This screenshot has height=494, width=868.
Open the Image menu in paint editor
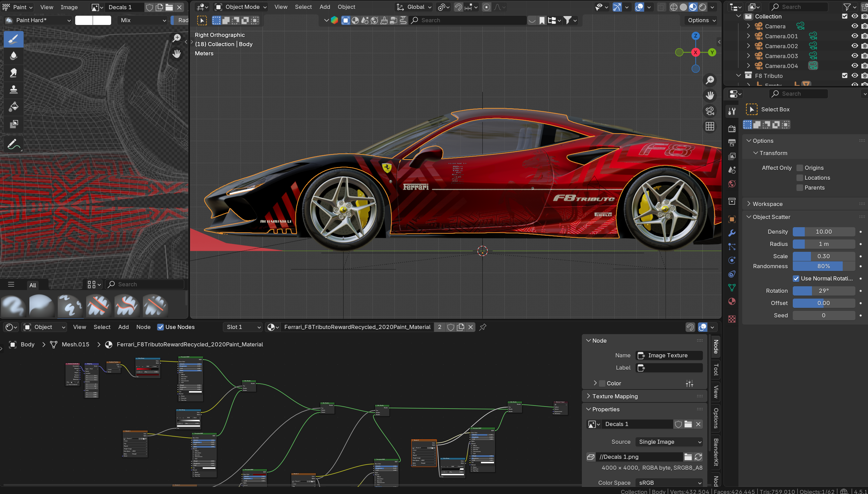coord(69,7)
